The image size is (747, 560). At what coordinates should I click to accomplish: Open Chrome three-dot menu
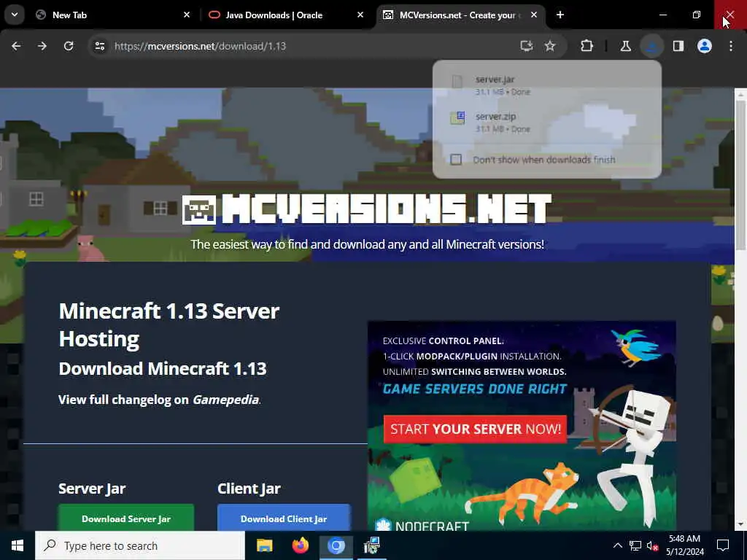731,46
